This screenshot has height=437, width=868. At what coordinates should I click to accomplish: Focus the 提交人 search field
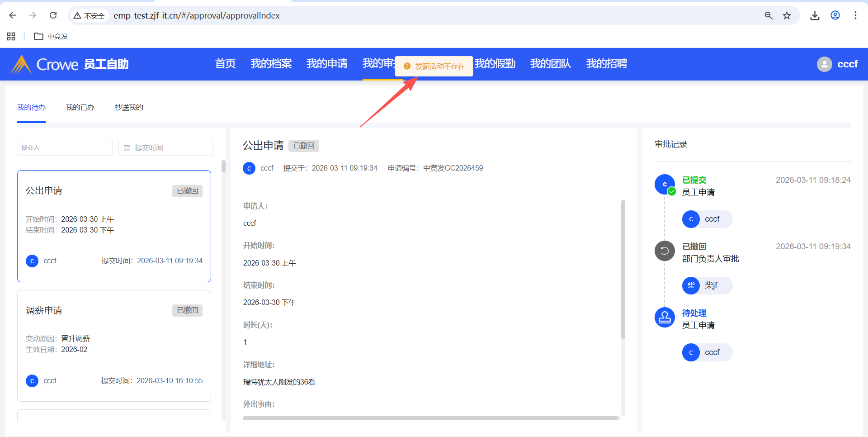pyautogui.click(x=65, y=148)
